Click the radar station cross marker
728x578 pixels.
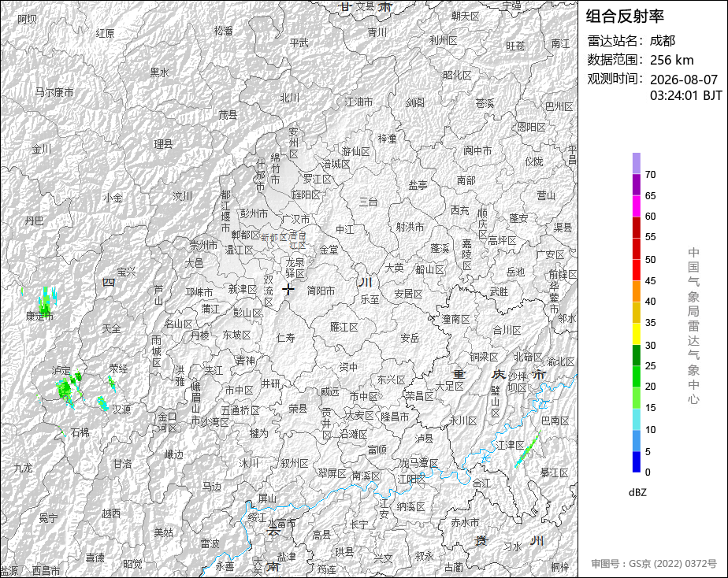[288, 290]
